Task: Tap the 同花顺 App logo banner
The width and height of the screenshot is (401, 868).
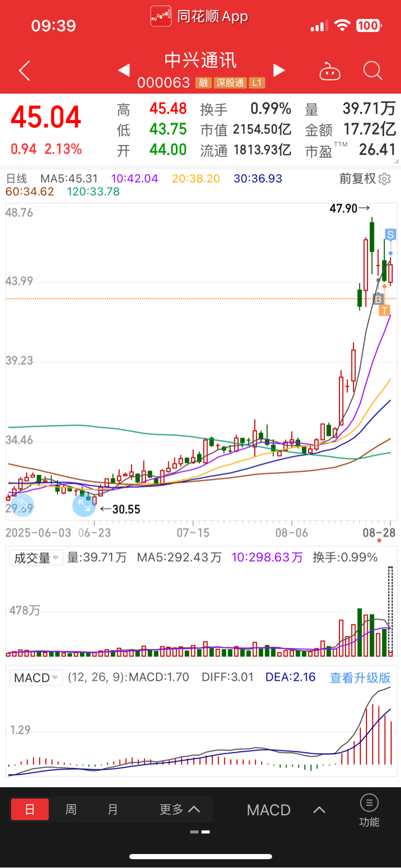Action: coord(199,16)
